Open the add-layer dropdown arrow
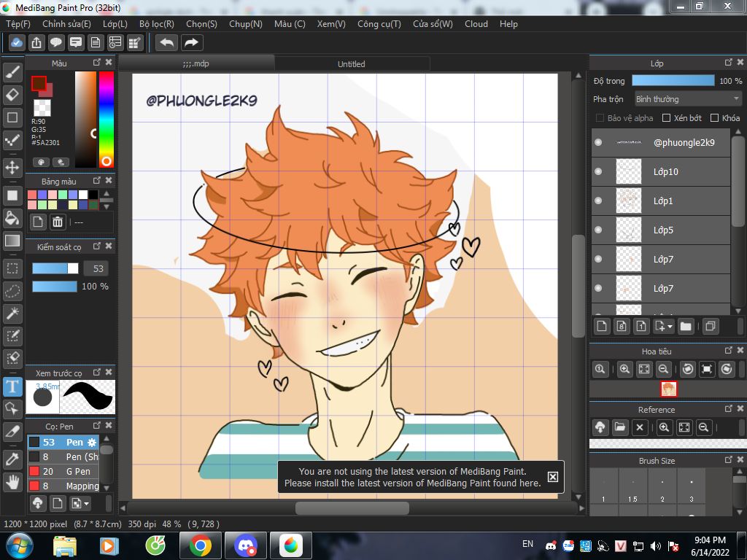The height and width of the screenshot is (560, 747). coord(670,327)
